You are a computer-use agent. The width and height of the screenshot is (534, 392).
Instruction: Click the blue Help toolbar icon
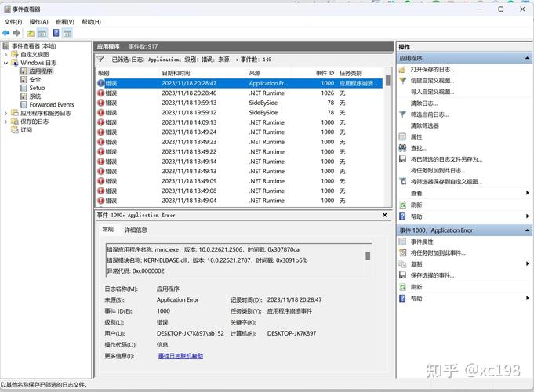(x=56, y=33)
